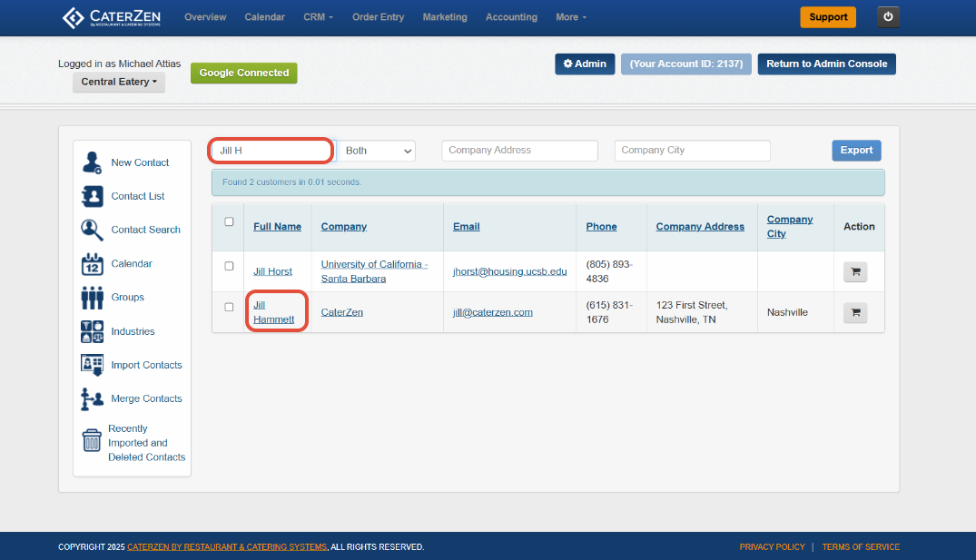The height and width of the screenshot is (560, 976).
Task: Click Return to Admin Console button
Action: point(826,64)
